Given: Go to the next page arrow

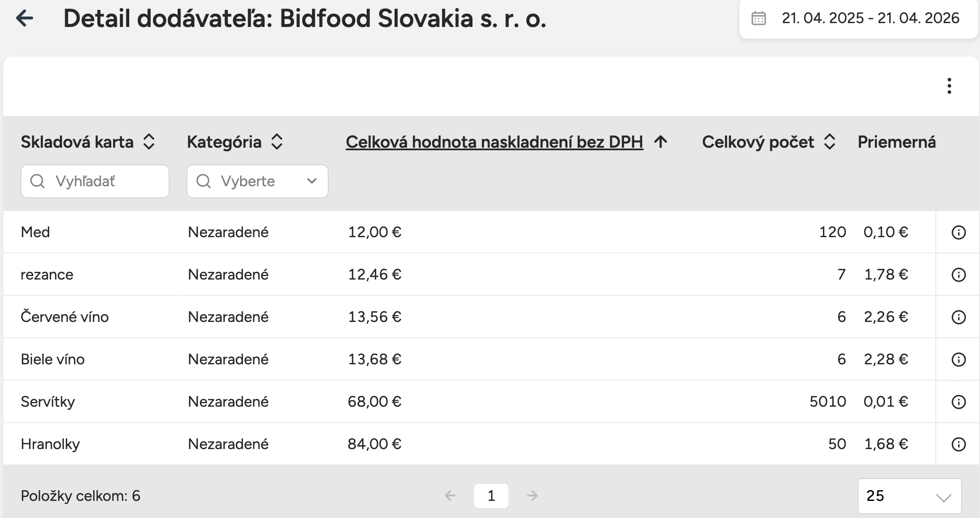Looking at the screenshot, I should [532, 496].
